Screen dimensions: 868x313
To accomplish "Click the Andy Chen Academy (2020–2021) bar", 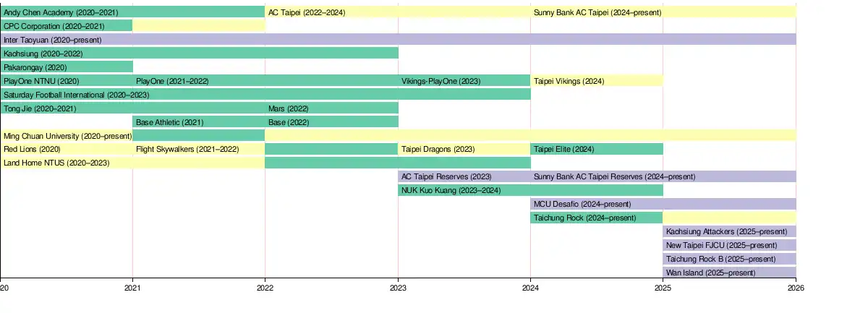I will (x=132, y=12).
